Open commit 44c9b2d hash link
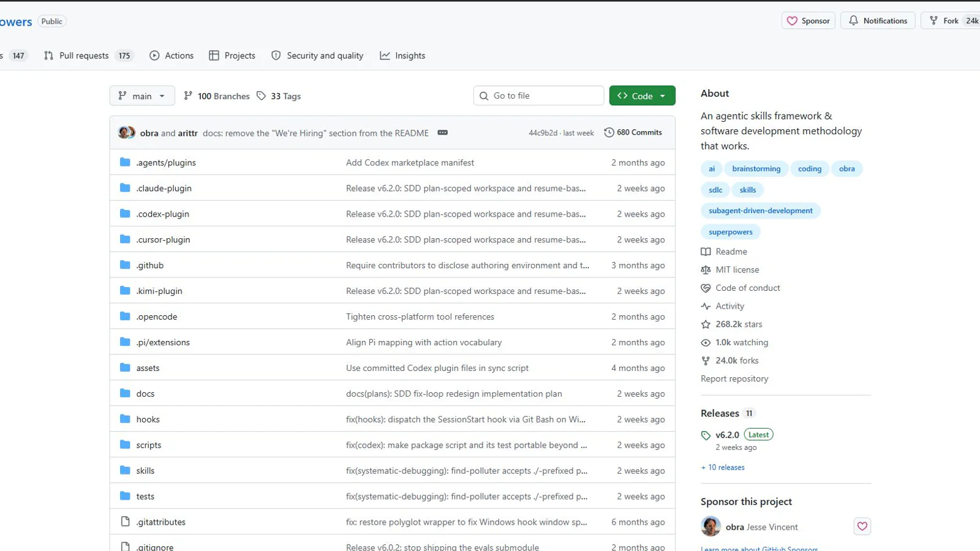Screen dimensions: 980x551 coord(543,133)
